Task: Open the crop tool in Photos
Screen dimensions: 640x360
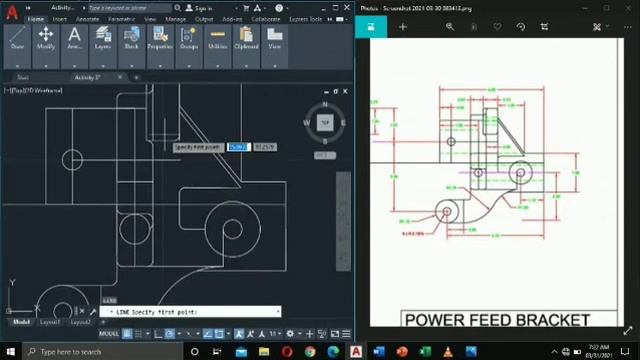Action: (544, 27)
